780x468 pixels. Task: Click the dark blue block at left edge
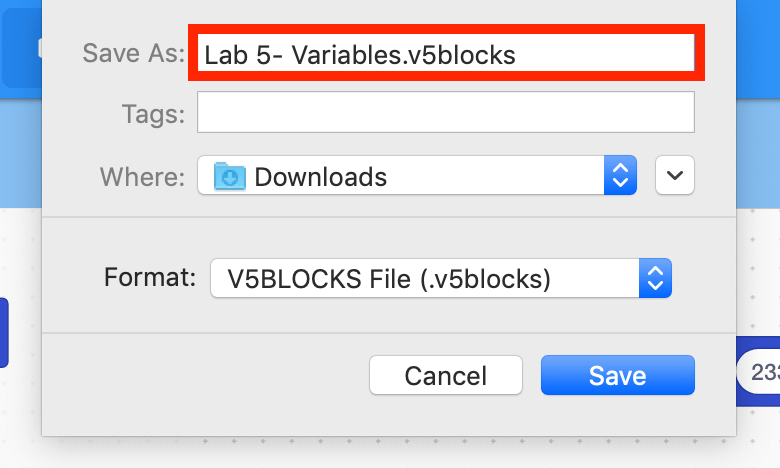[4, 333]
